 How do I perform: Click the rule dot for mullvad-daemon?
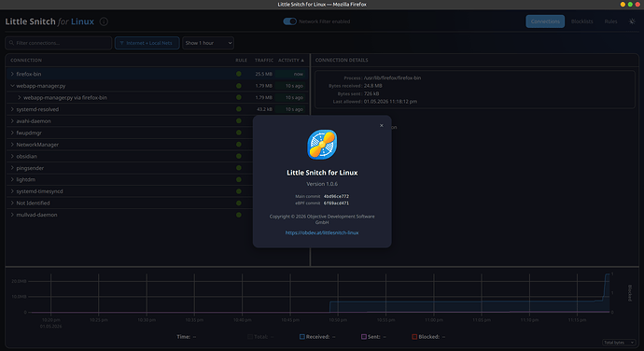pyautogui.click(x=239, y=215)
